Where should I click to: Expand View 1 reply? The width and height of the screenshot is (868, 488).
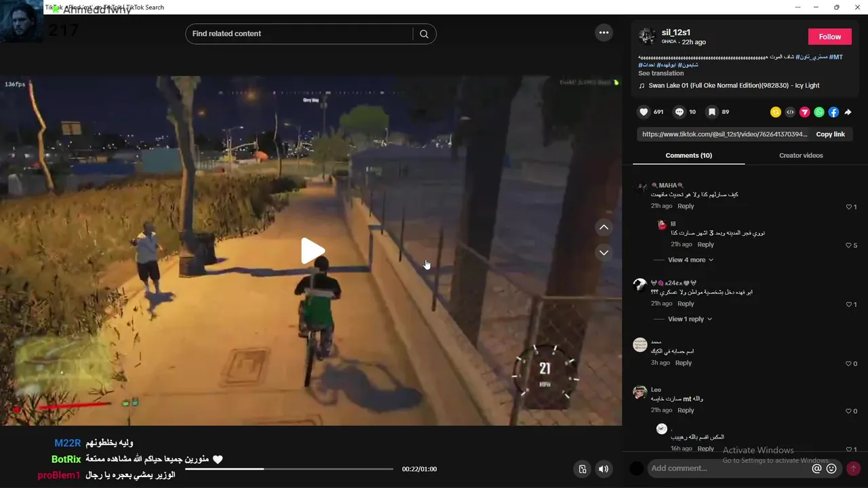[690, 319]
